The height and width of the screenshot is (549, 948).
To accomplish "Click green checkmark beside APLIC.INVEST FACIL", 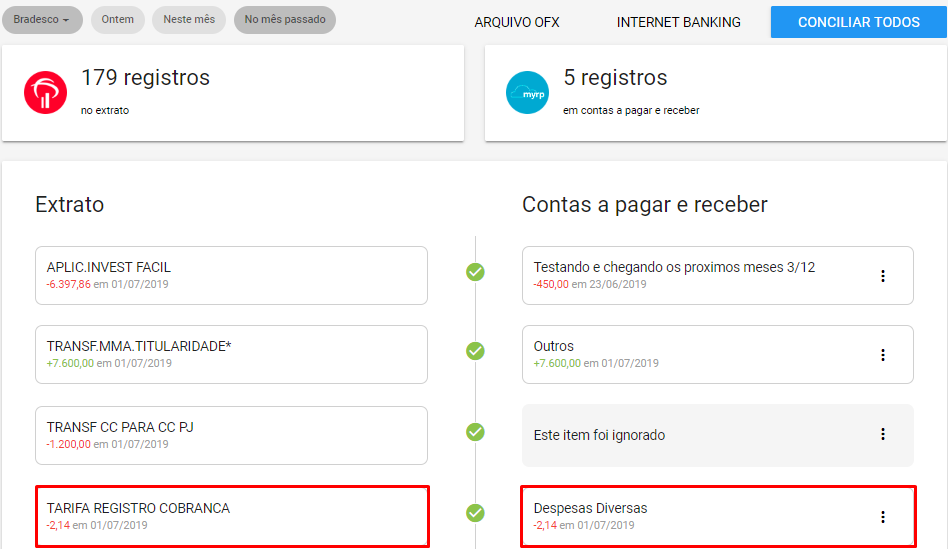I will tap(475, 271).
